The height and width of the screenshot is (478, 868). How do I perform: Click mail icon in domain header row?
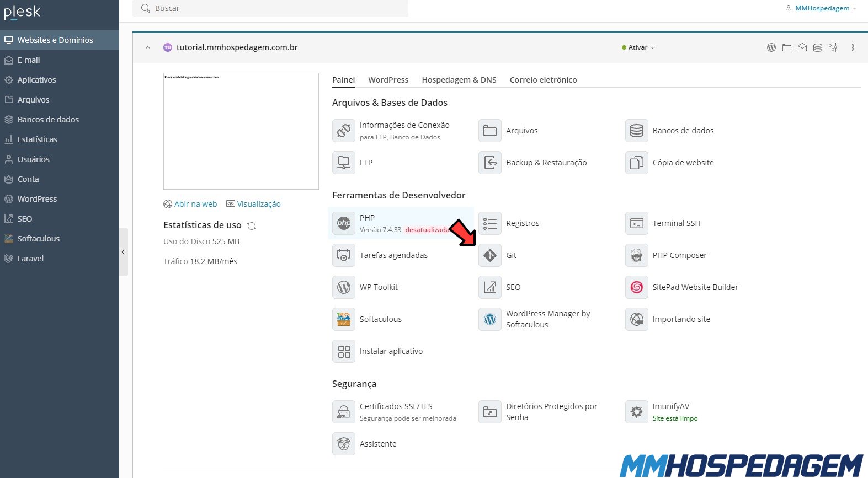point(802,47)
